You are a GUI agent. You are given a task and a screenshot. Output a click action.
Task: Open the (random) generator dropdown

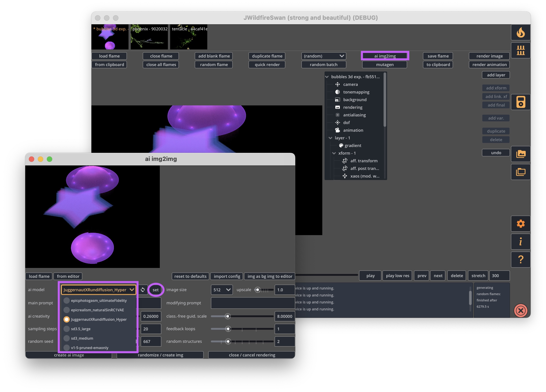324,56
